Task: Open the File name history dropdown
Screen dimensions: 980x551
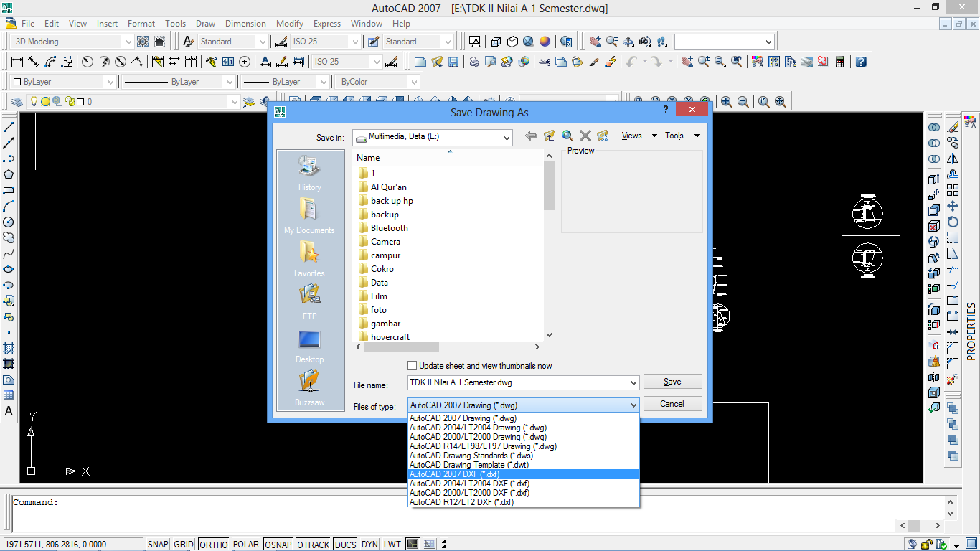Action: pyautogui.click(x=633, y=383)
